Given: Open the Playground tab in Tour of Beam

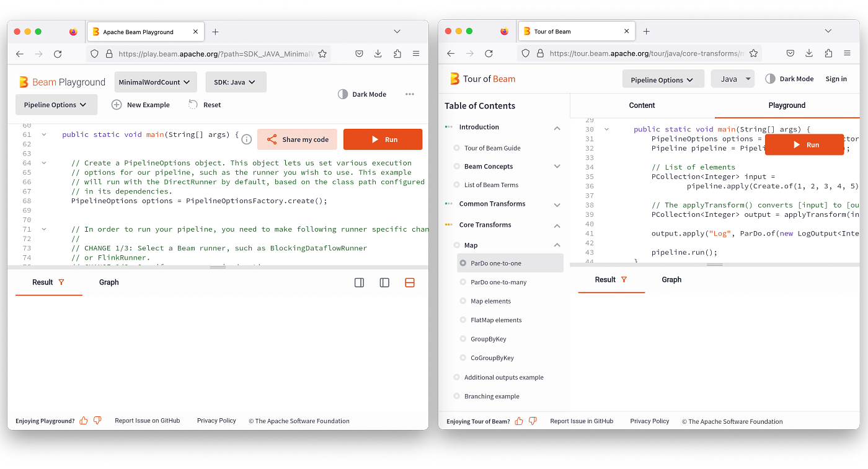Looking at the screenshot, I should click(787, 105).
